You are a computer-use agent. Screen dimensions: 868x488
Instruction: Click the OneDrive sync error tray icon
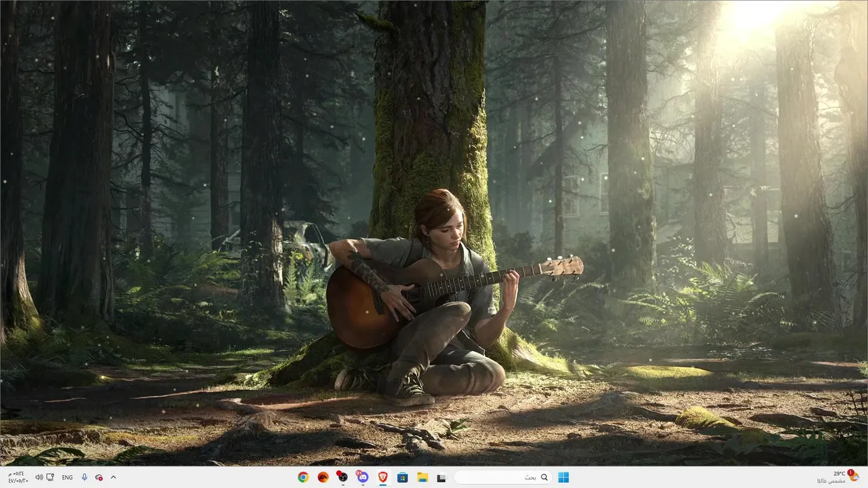[x=99, y=477]
